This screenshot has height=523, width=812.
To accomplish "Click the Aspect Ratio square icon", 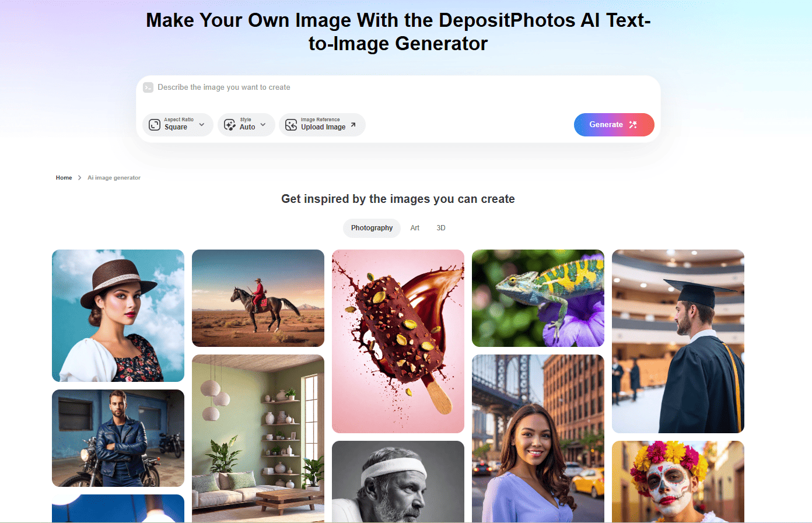I will click(155, 125).
